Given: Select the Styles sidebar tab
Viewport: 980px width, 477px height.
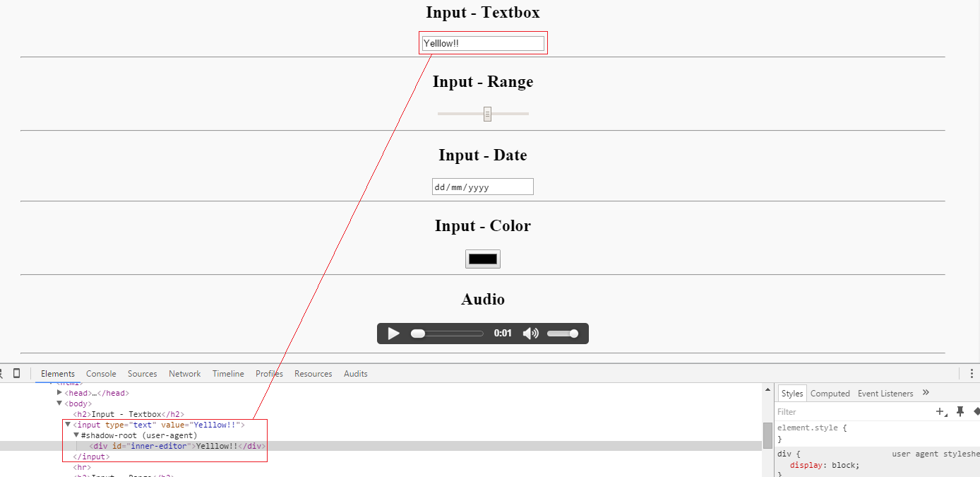Looking at the screenshot, I should [x=792, y=394].
